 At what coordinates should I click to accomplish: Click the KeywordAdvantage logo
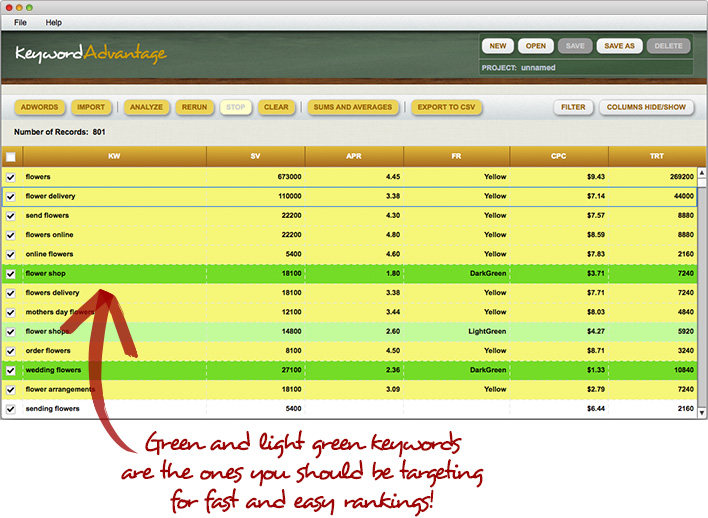tap(91, 54)
